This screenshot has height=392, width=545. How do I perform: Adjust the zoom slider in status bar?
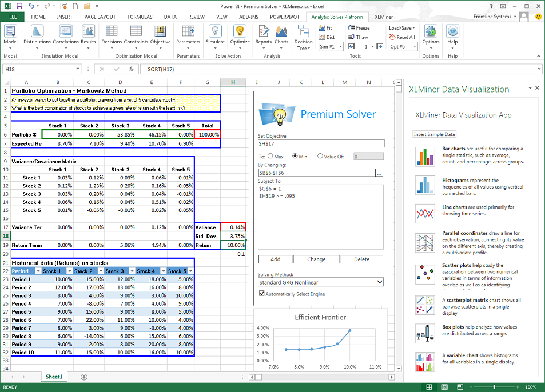tap(494, 387)
